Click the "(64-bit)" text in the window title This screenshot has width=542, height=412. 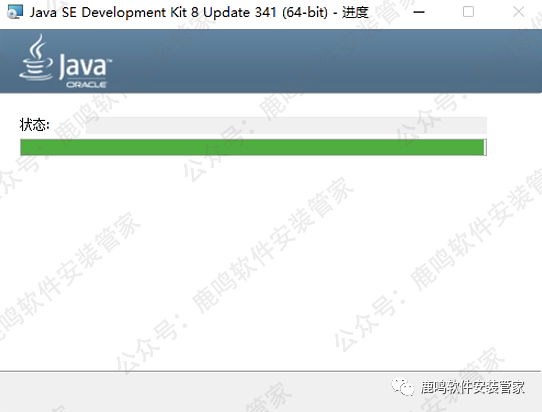pyautogui.click(x=305, y=12)
